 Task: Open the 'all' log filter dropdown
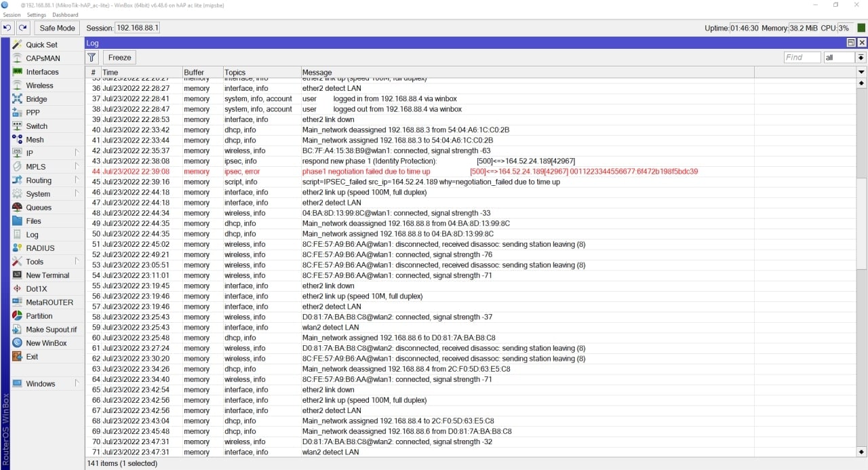[861, 58]
